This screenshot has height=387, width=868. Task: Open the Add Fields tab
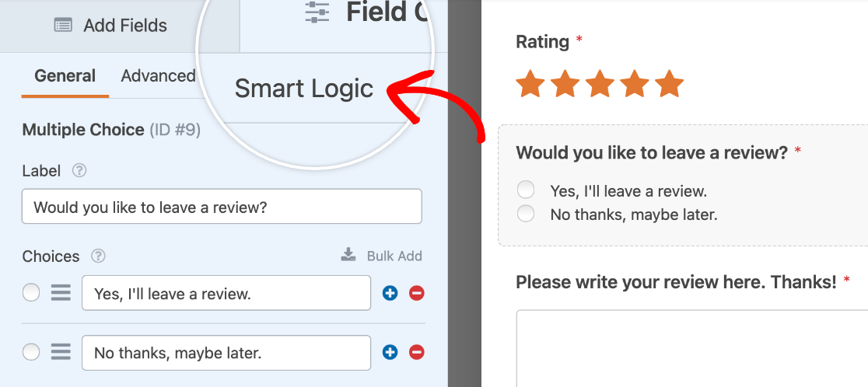point(111,26)
